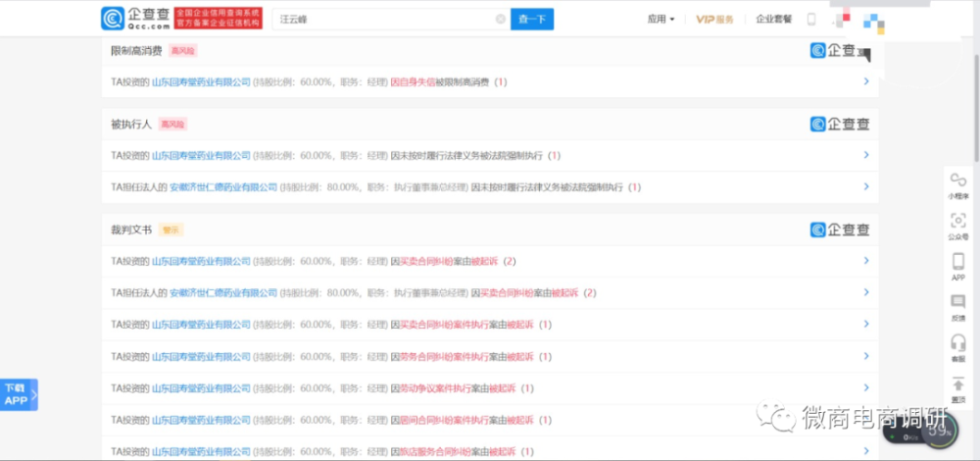Screen dimensions: 980x461
Task: Open 安徽济世仁德药业有限公司 link in 裁判文书
Action: (x=223, y=292)
